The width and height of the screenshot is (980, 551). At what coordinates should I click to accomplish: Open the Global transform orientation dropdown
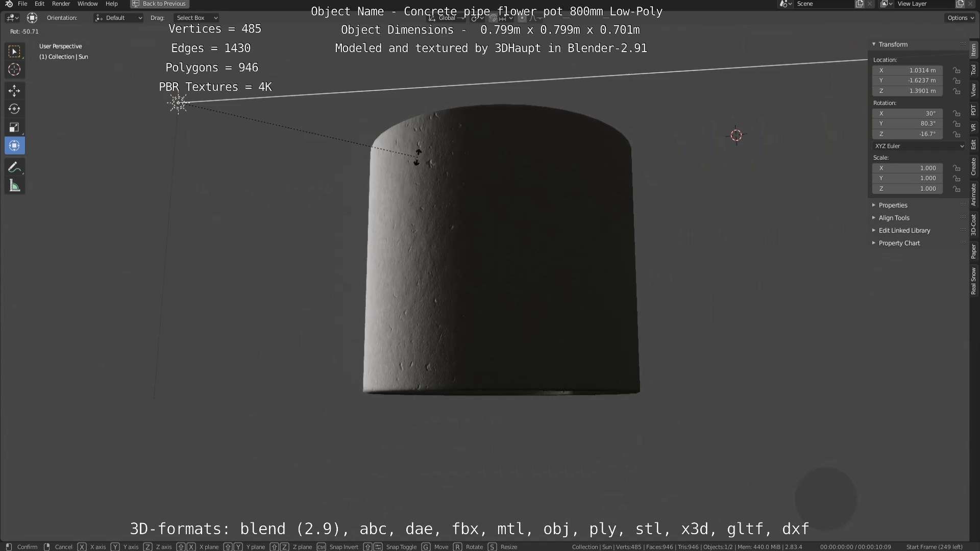click(447, 18)
